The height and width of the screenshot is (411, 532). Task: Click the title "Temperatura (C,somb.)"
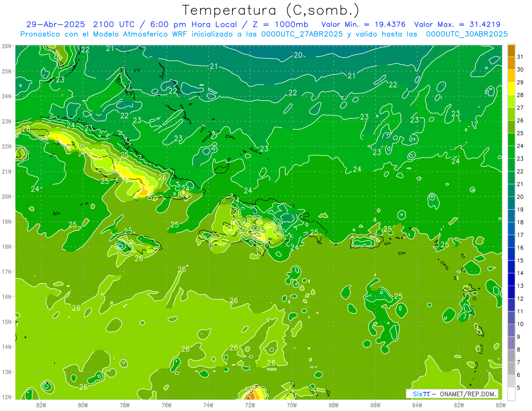point(271,10)
